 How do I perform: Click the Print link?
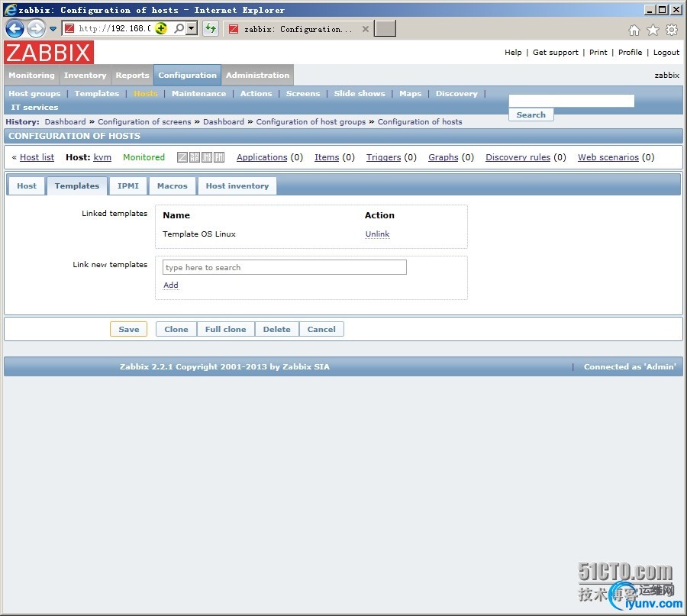click(x=598, y=52)
